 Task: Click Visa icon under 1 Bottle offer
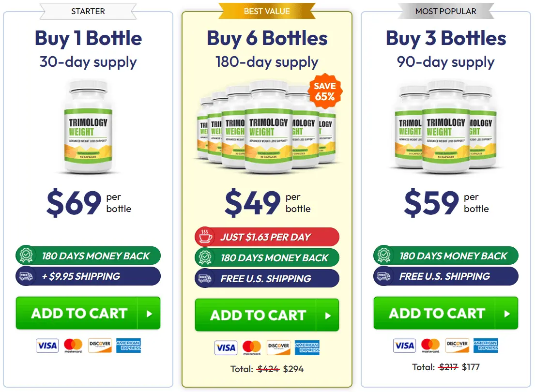point(47,346)
